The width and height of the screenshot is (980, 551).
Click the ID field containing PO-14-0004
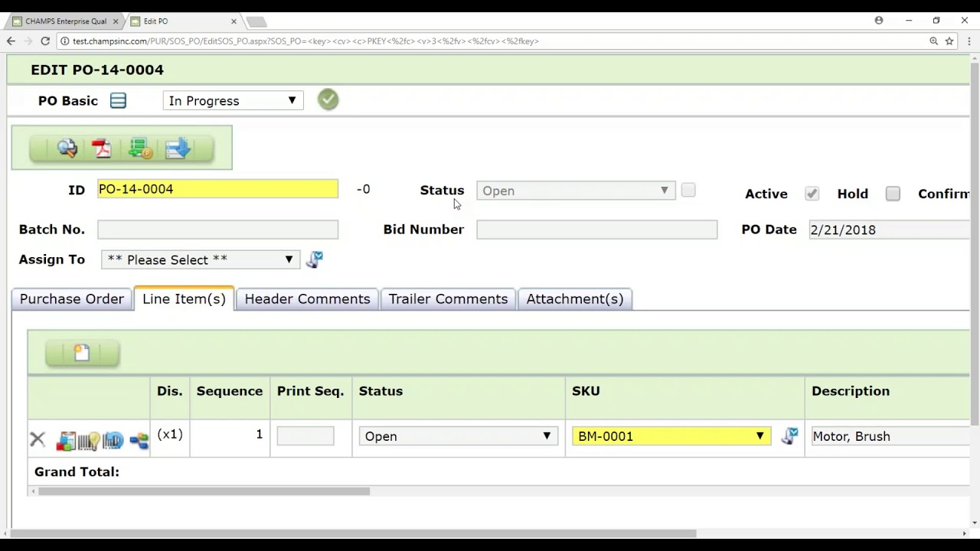pos(217,189)
